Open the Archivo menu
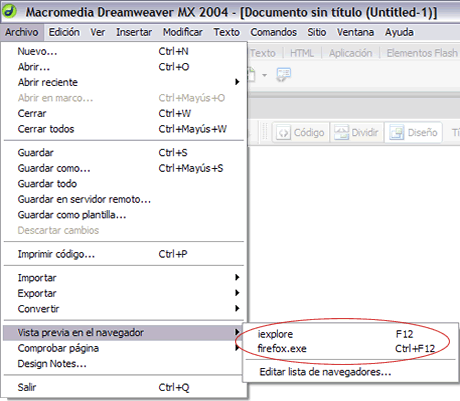This screenshot has height=401, width=460. [22, 32]
